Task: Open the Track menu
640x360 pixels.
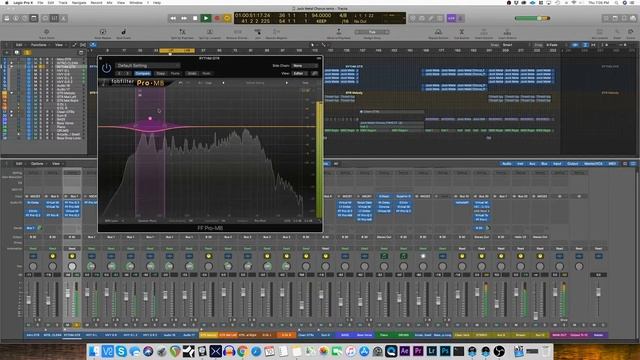Action: pos(63,2)
